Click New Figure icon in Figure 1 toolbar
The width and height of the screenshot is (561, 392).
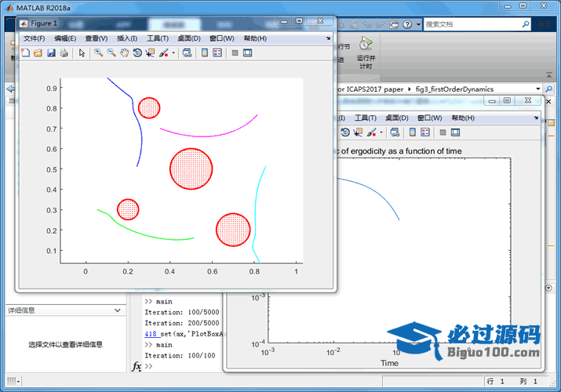25,53
